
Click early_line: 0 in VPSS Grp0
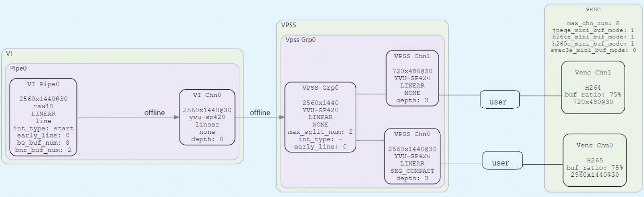(x=320, y=146)
